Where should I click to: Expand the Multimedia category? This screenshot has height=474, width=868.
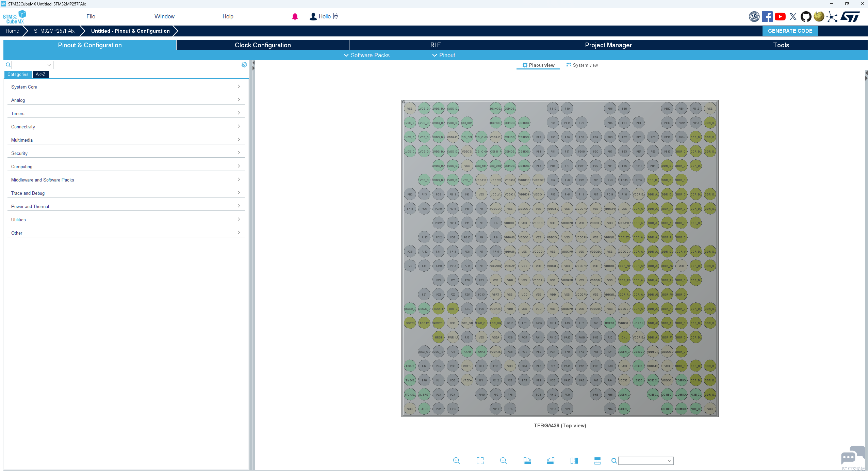[x=126, y=140]
